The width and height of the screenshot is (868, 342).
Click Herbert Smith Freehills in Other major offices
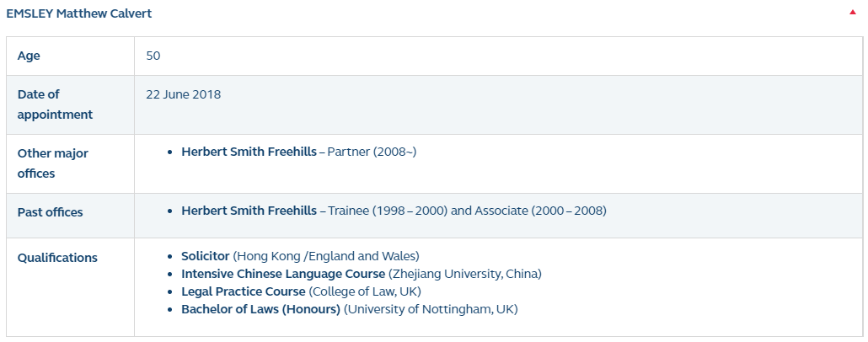pyautogui.click(x=249, y=152)
